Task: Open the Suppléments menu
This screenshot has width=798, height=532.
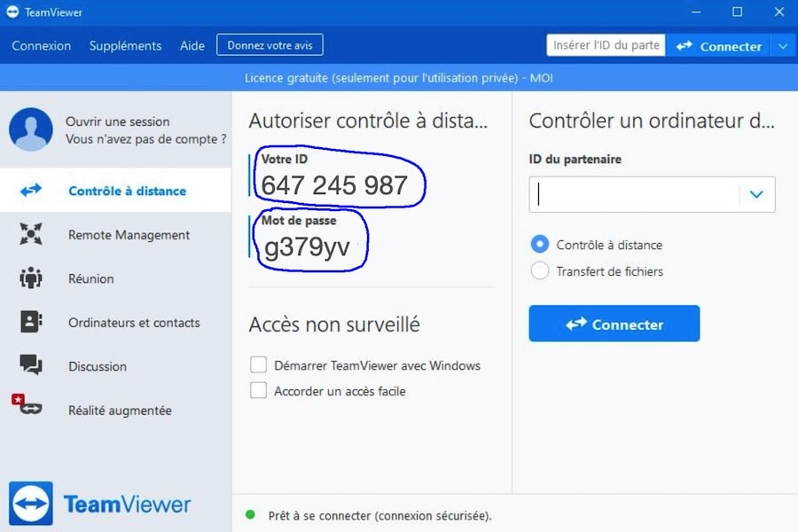Action: click(x=125, y=45)
